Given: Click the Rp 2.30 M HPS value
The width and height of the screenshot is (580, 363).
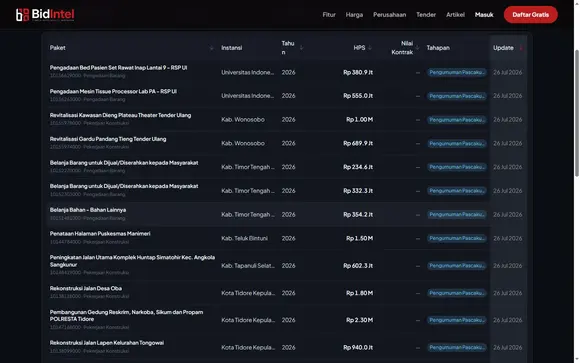Looking at the screenshot, I should (x=359, y=320).
